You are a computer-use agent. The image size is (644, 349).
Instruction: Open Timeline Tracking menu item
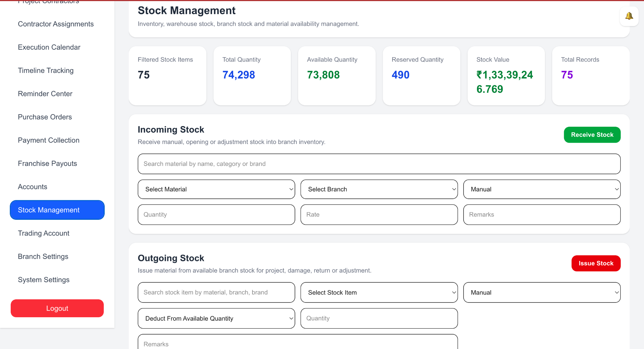pos(46,70)
